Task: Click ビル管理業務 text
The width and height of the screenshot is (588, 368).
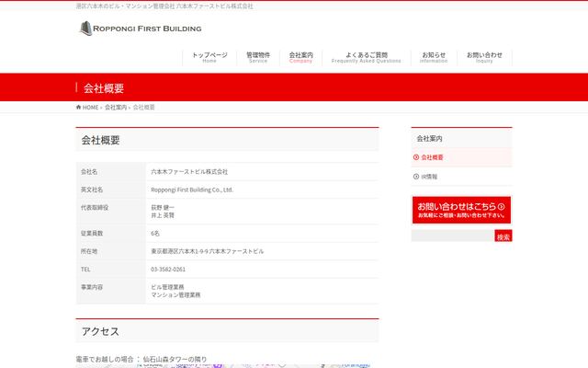Action: [x=167, y=287]
